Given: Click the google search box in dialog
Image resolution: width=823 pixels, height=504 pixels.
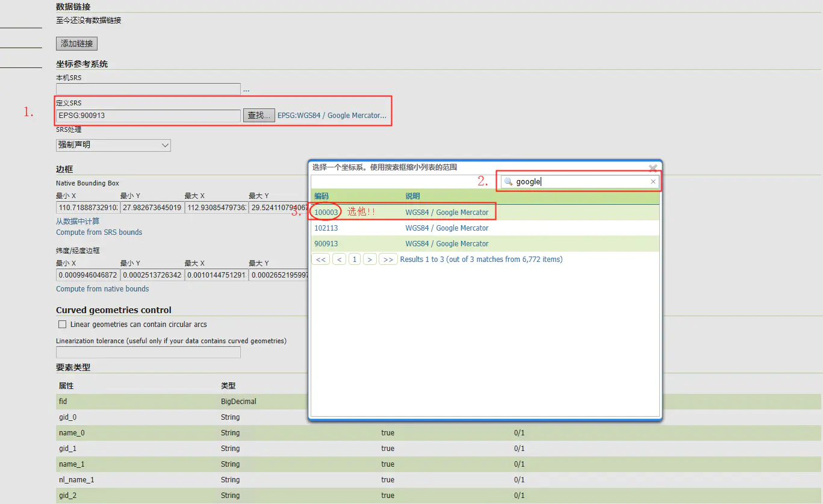Looking at the screenshot, I should click(581, 182).
